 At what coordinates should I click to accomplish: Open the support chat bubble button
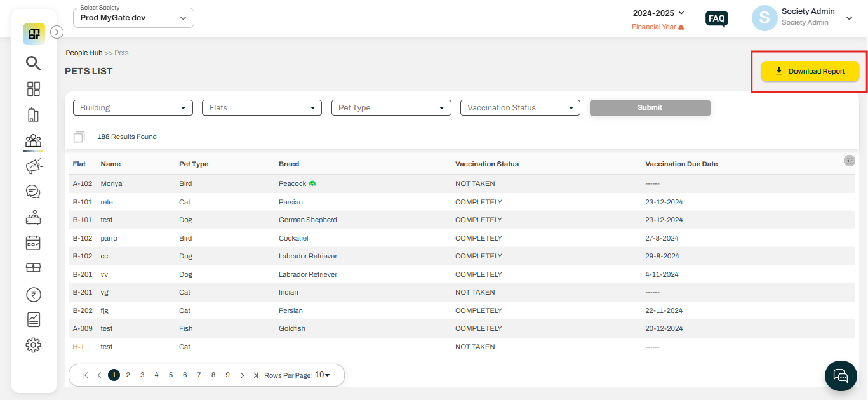pos(841,375)
